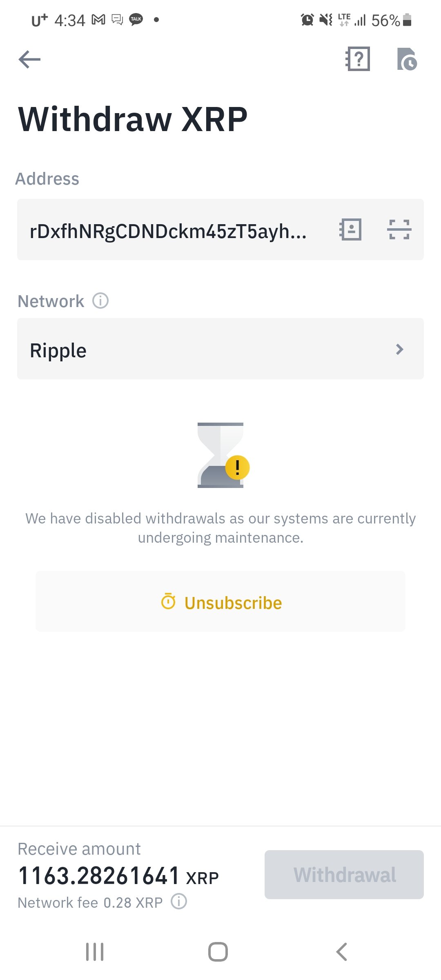
Task: Tap the Network info icon
Action: coord(100,301)
